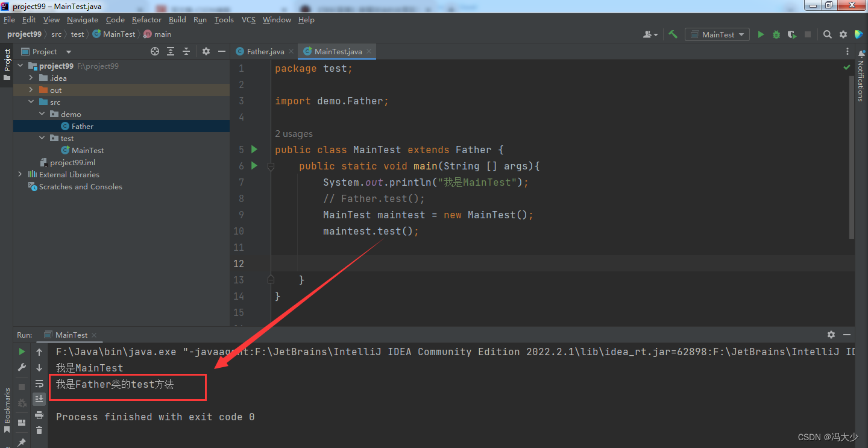
Task: Expand External Libraries node
Action: (20, 174)
